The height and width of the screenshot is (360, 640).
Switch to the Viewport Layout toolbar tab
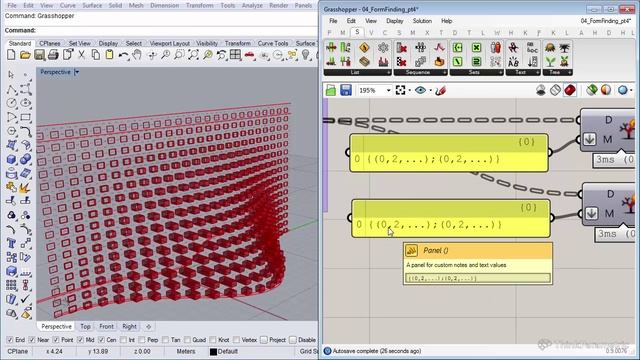[169, 43]
